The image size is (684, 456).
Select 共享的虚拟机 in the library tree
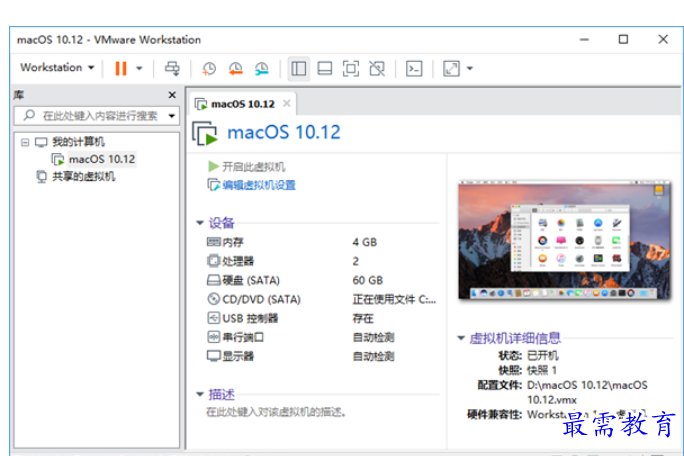coord(83,176)
